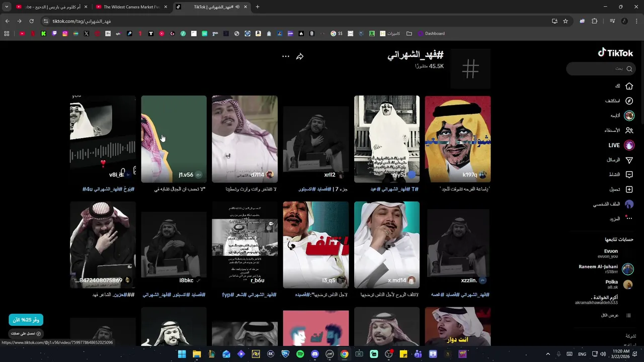Open the Upload plus icon
The height and width of the screenshot is (362, 644).
click(x=629, y=190)
